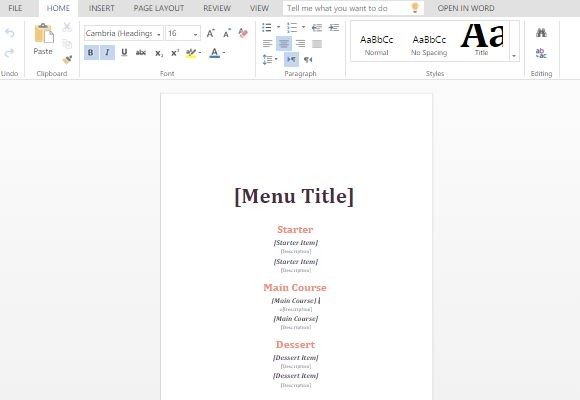
Task: Click the Redo arrow icon
Action: coord(10,53)
